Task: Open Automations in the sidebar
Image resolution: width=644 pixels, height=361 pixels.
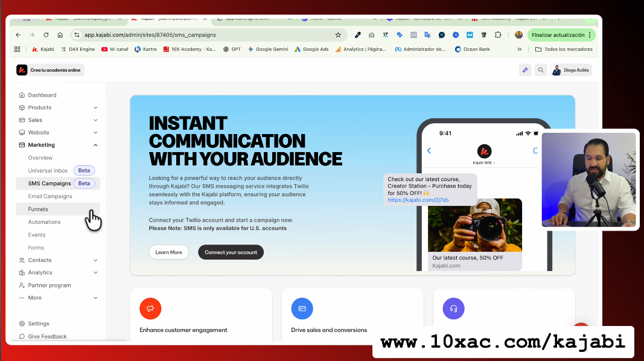Action: coord(44,222)
